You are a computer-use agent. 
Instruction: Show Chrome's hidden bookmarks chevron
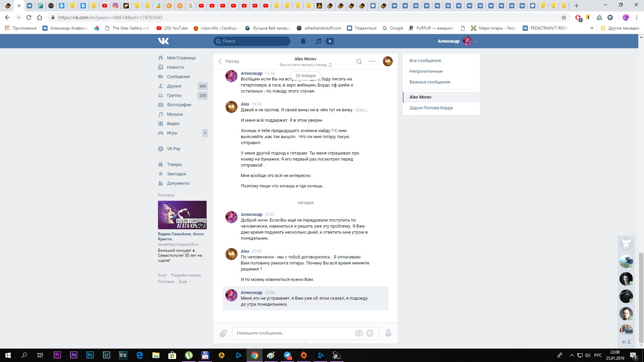592,28
